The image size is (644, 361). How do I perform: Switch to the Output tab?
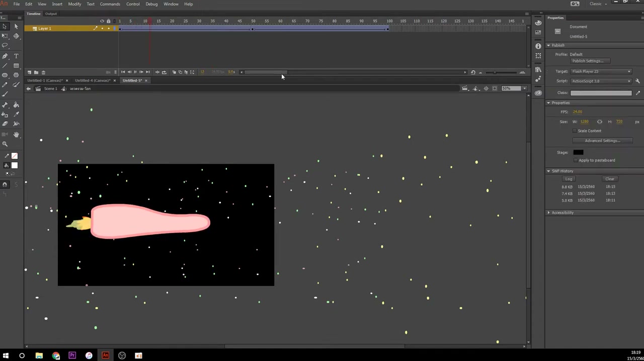51,14
